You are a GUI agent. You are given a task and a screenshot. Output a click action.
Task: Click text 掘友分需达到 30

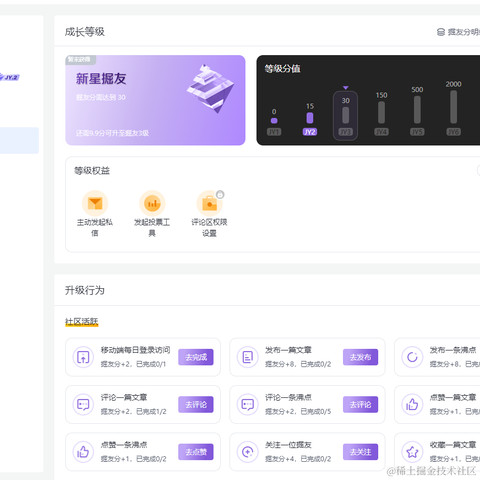point(101,97)
